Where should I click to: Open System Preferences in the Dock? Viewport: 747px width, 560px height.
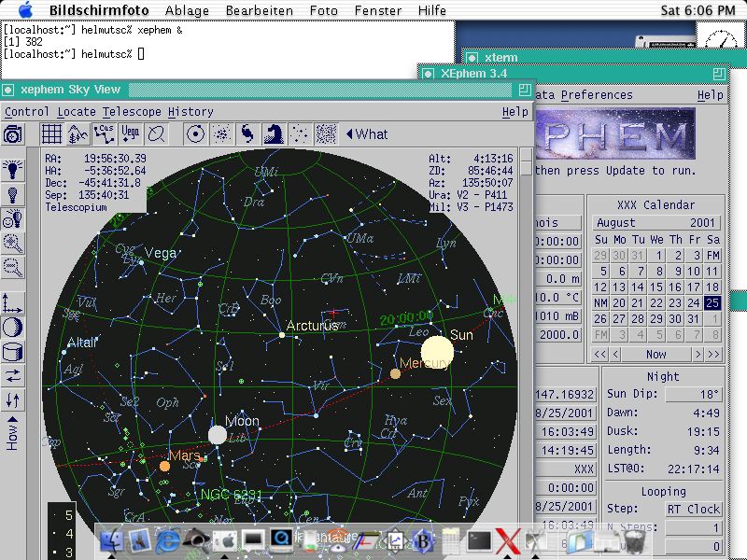click(224, 541)
